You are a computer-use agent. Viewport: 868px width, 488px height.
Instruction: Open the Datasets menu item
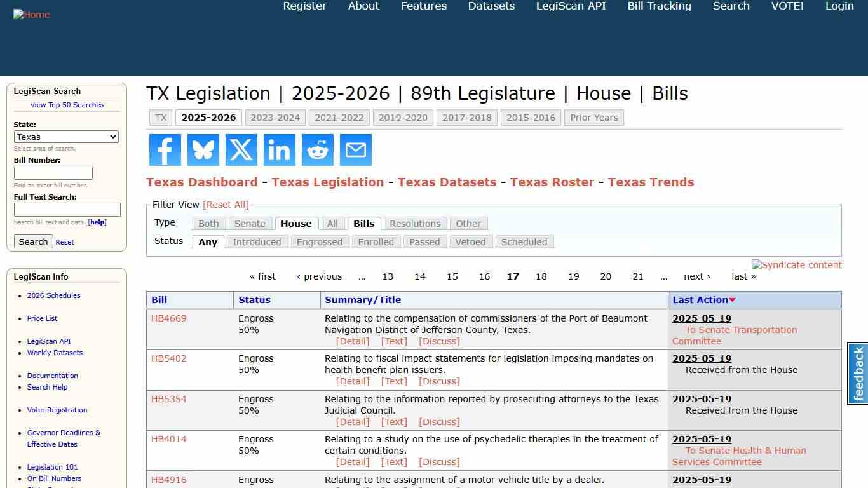coord(491,6)
